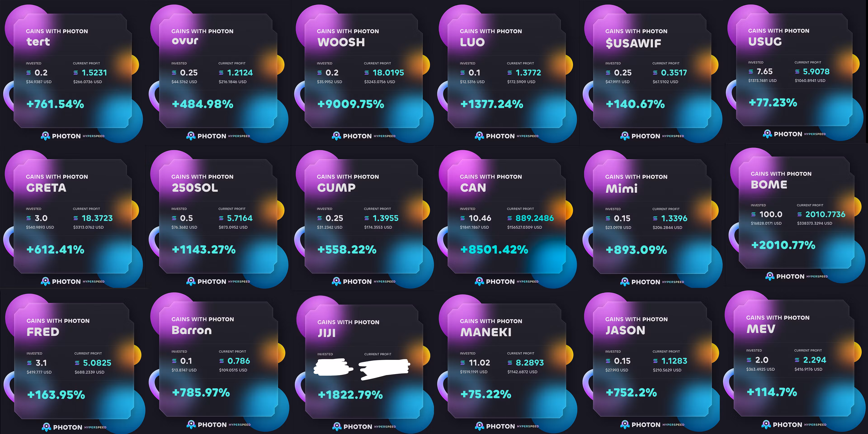The height and width of the screenshot is (434, 868).
Task: Click Solana icon next to MEV invested 2.0
Action: 749,360
